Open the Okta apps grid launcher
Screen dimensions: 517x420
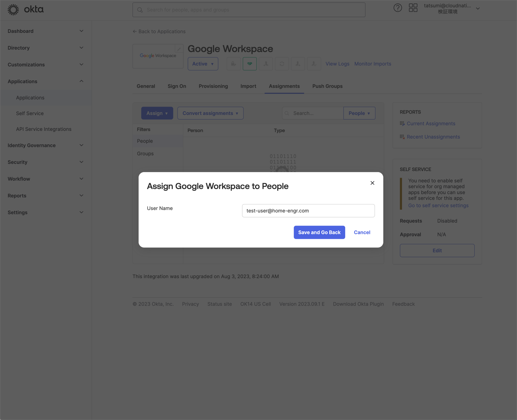(413, 8)
